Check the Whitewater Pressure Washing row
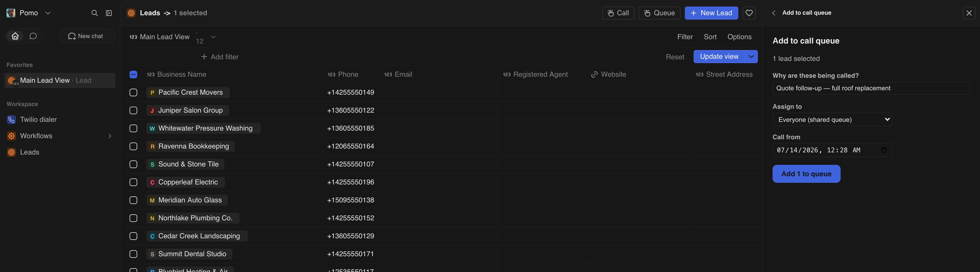Screen dimensions: 980x272 tap(133, 128)
